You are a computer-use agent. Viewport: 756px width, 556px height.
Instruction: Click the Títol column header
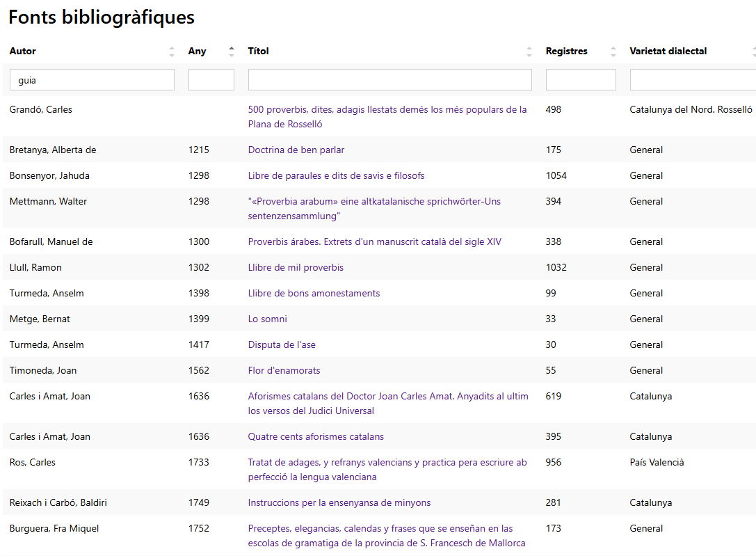coord(259,51)
